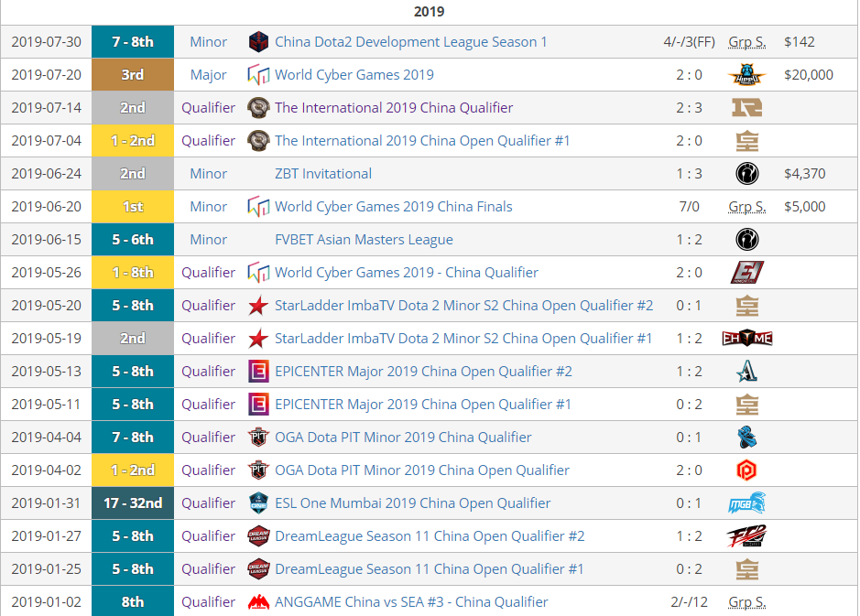Click the MGB team logo in the ESL One Mumbai row

(746, 503)
